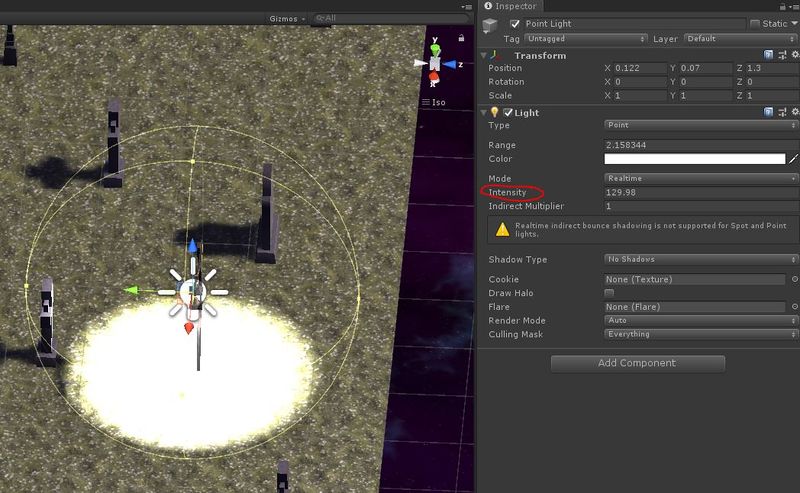Viewport: 800px width, 493px height.
Task: Click the Position X field
Action: (640, 68)
